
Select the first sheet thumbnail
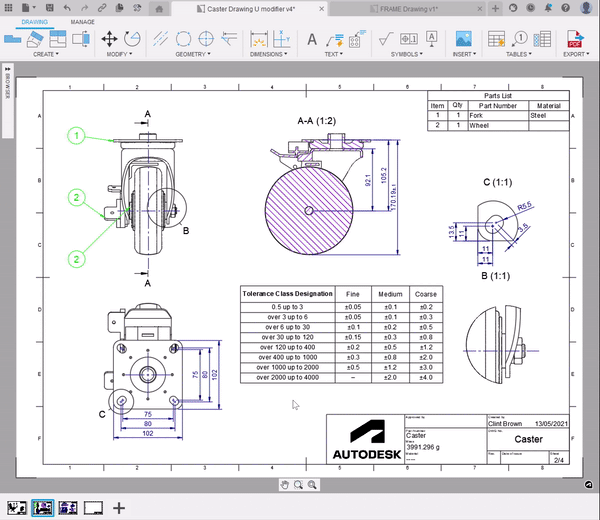point(16,507)
